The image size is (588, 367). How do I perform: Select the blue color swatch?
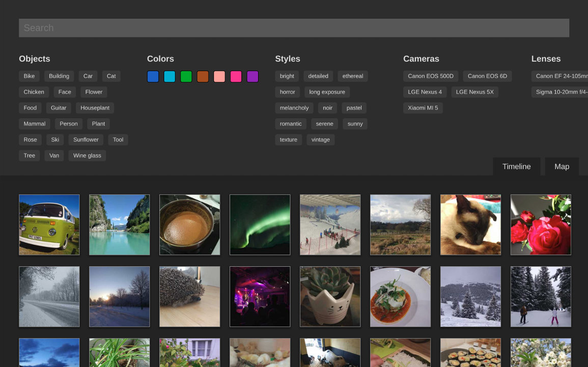(153, 76)
